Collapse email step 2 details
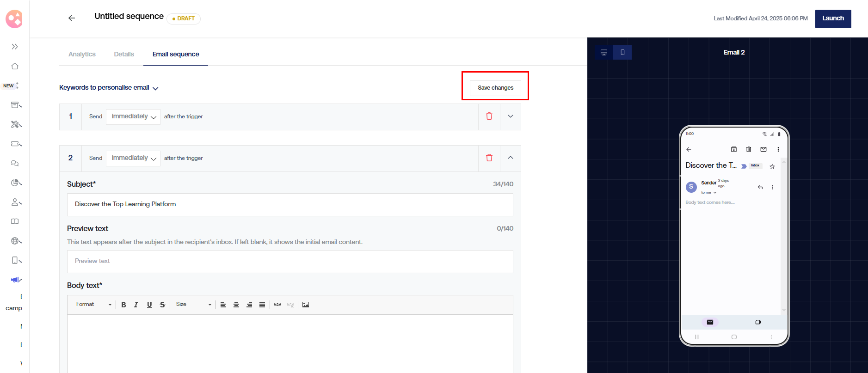Viewport: 868px width, 373px height. click(x=511, y=158)
